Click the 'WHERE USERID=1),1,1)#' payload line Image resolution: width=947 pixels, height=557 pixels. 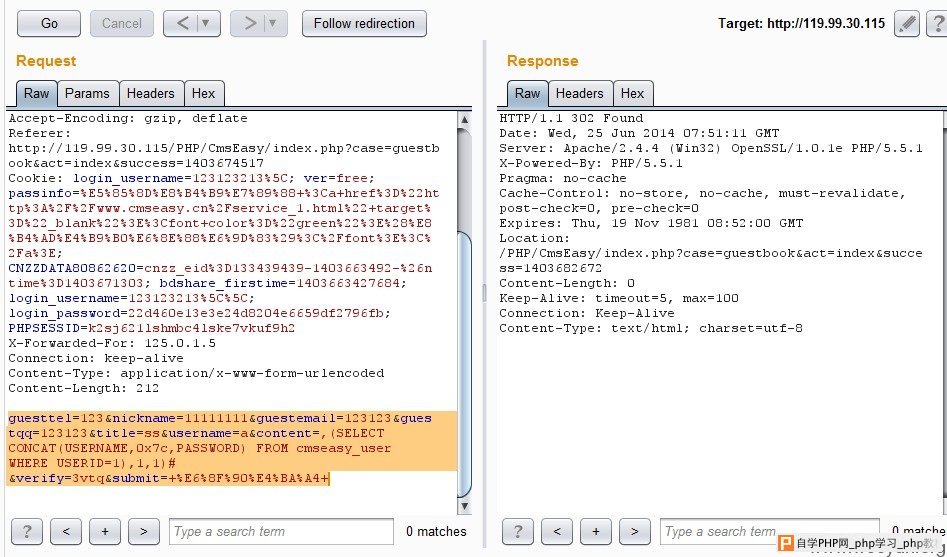pyautogui.click(x=92, y=463)
